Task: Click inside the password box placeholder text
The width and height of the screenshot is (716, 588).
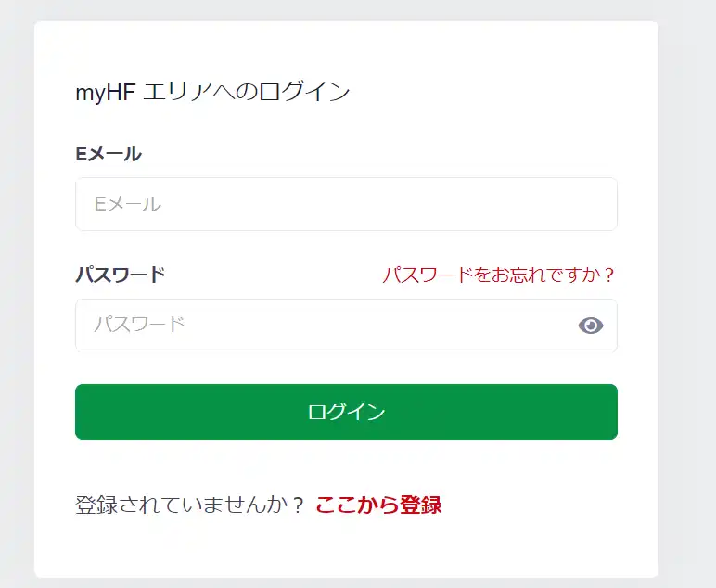Action: pyautogui.click(x=140, y=325)
